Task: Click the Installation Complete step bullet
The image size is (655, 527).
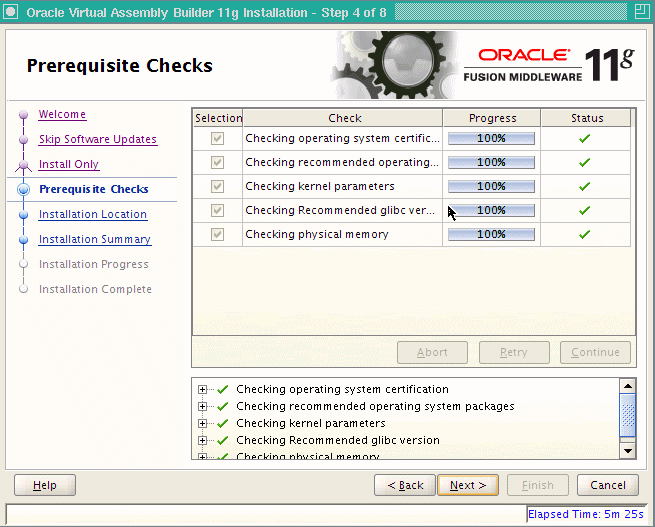Action: pyautogui.click(x=23, y=289)
